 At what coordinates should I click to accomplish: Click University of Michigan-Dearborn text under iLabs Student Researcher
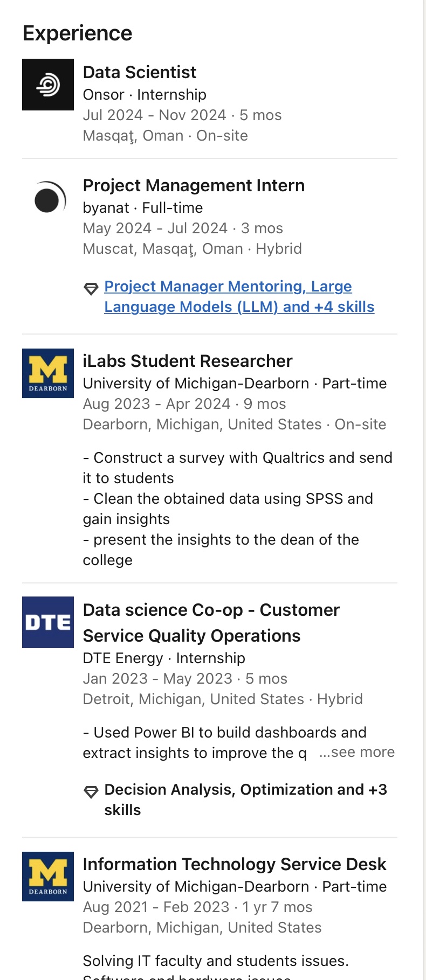click(x=196, y=384)
